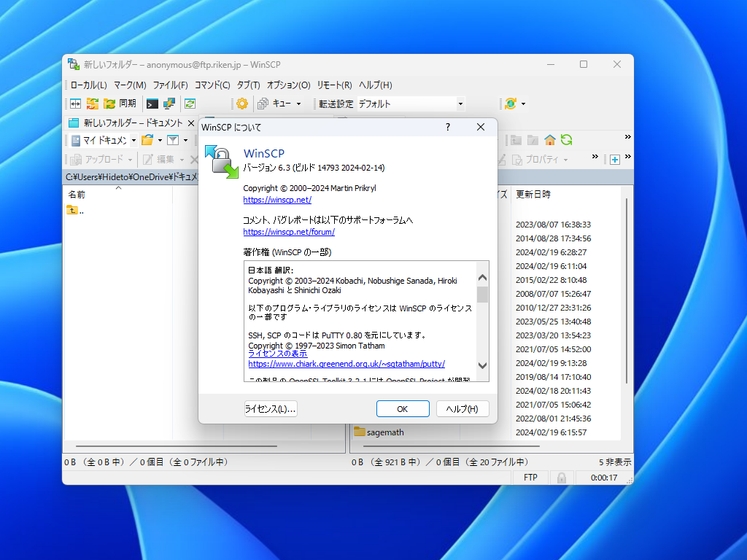Click the FTP protocol indicator in status bar
This screenshot has width=747, height=560.
pyautogui.click(x=529, y=477)
